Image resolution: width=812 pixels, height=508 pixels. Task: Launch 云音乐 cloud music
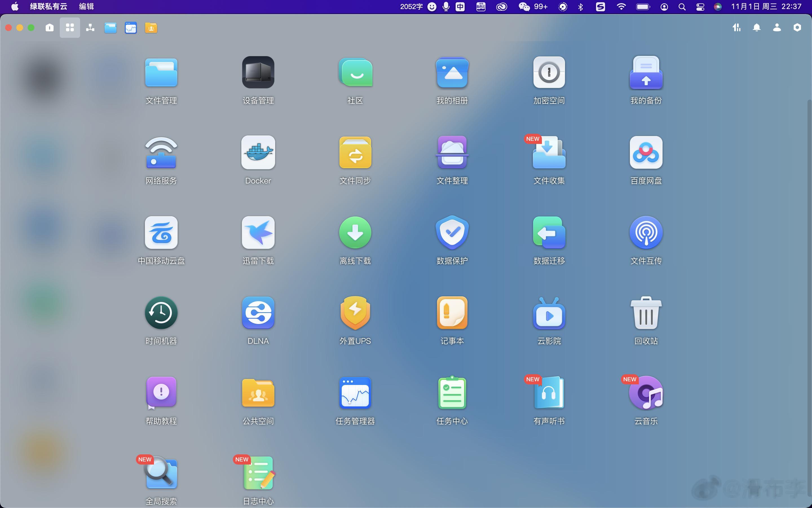pyautogui.click(x=646, y=393)
